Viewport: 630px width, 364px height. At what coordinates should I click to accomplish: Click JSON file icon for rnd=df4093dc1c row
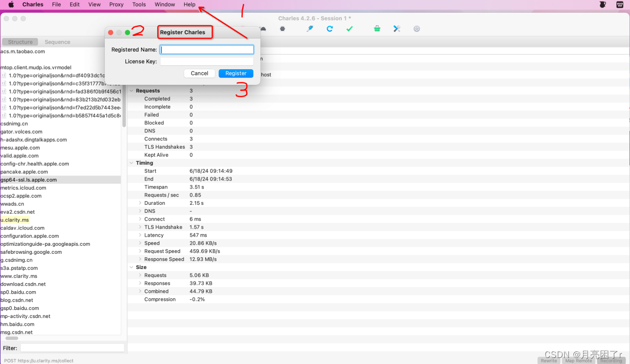[4, 75]
